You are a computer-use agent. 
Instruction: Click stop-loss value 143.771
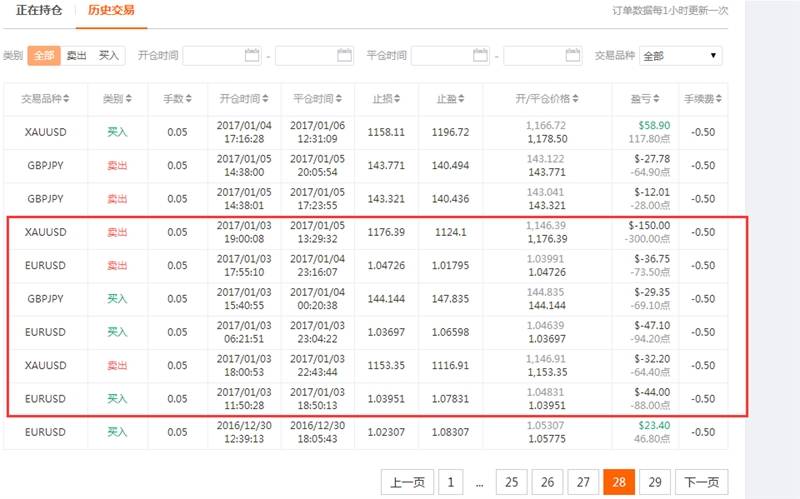(386, 165)
